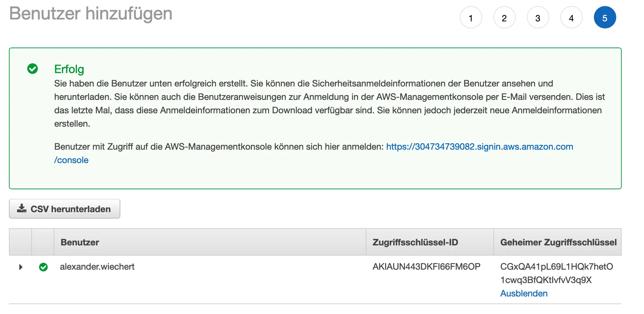This screenshot has height=314, width=644.
Task: Go to wizard step 1 circle
Action: (471, 18)
